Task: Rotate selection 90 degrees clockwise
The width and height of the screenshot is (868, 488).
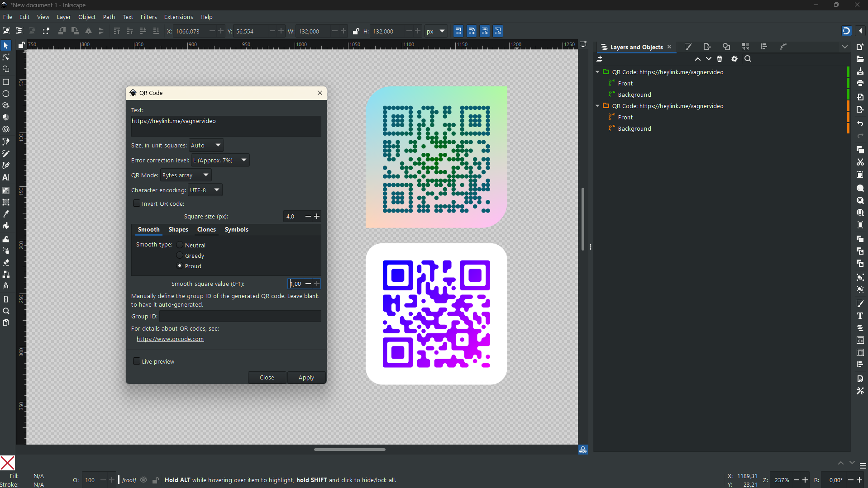Action: 75,31
